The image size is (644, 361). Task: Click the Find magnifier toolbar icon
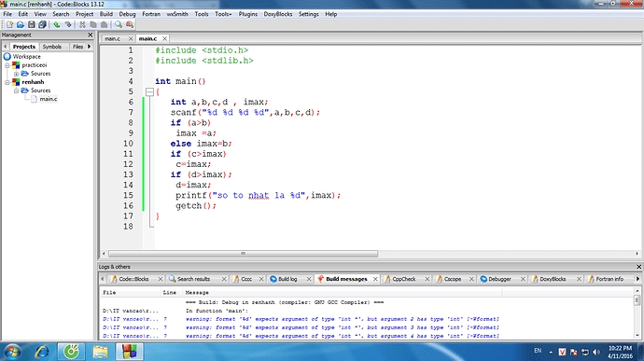click(x=119, y=24)
